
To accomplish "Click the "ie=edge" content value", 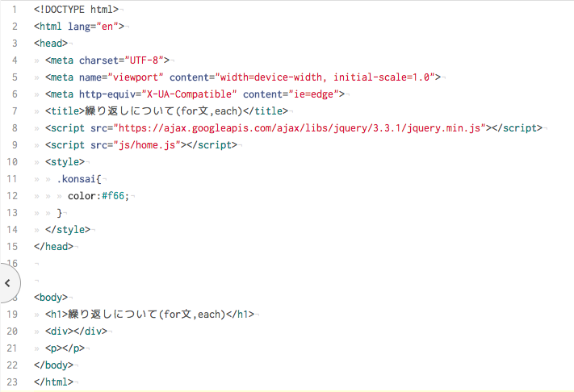I will (x=314, y=94).
